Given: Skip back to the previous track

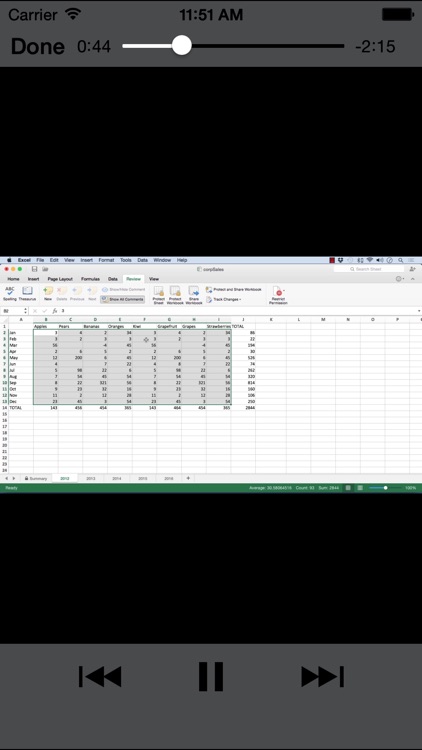Looking at the screenshot, I should [x=100, y=676].
